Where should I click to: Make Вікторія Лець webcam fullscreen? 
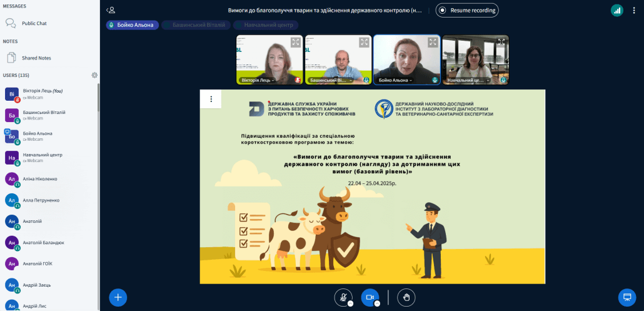coord(295,43)
